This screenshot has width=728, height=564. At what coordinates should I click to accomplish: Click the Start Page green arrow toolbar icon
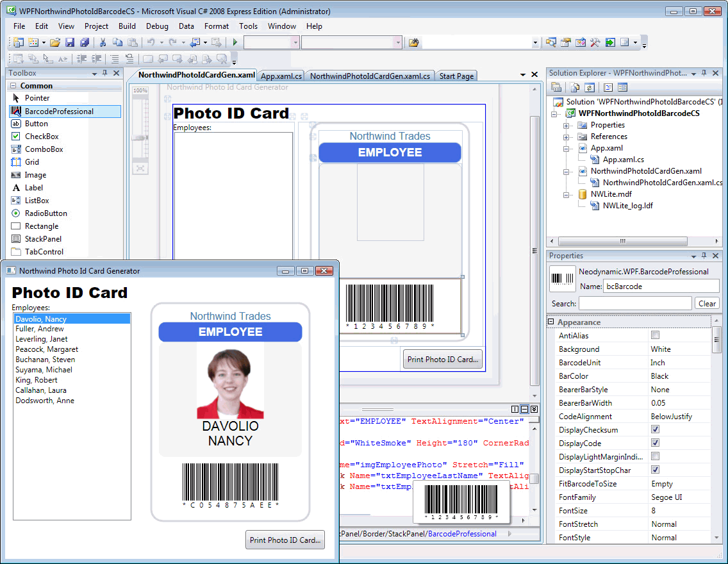pos(610,43)
